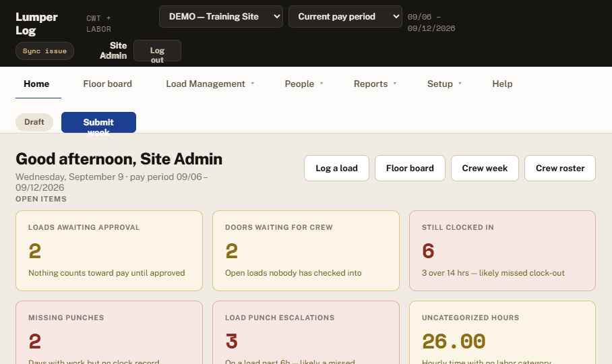
Task: Click the 'Good afternoon, Site Admin' heading
Action: click(119, 159)
